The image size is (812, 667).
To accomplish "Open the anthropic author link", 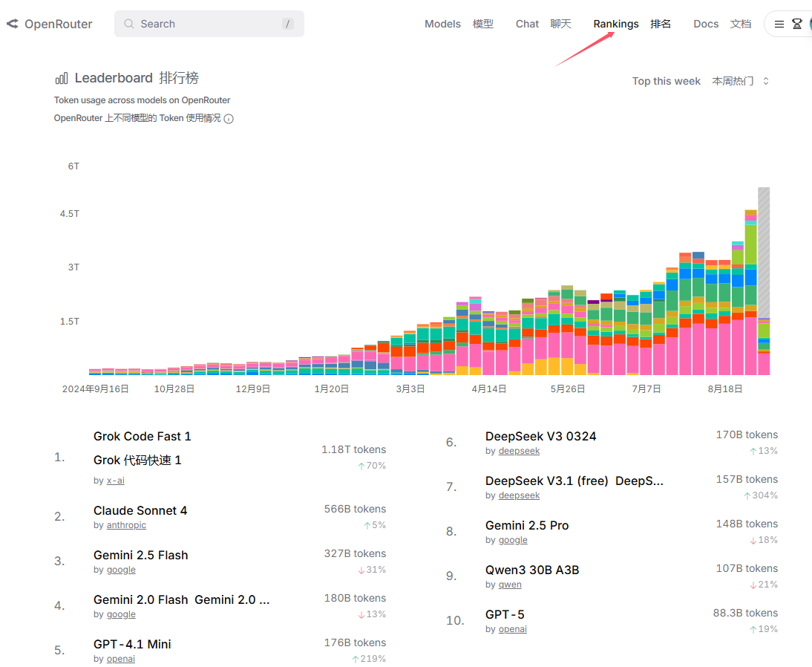I will pyautogui.click(x=126, y=525).
